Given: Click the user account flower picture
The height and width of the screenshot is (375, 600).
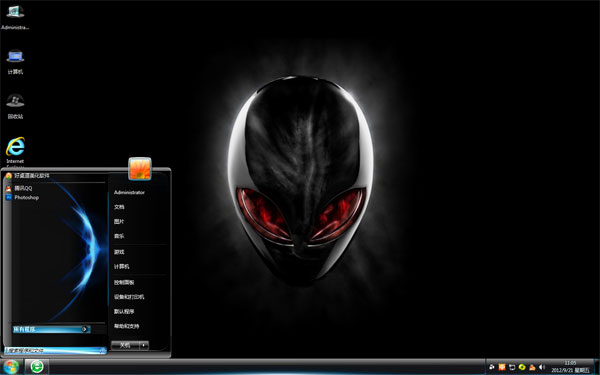Looking at the screenshot, I should [x=140, y=168].
